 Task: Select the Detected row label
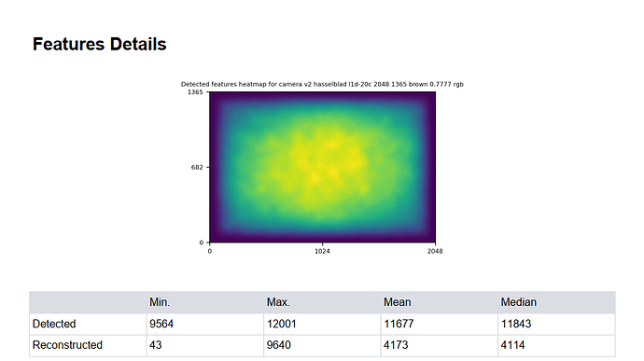[x=54, y=324]
